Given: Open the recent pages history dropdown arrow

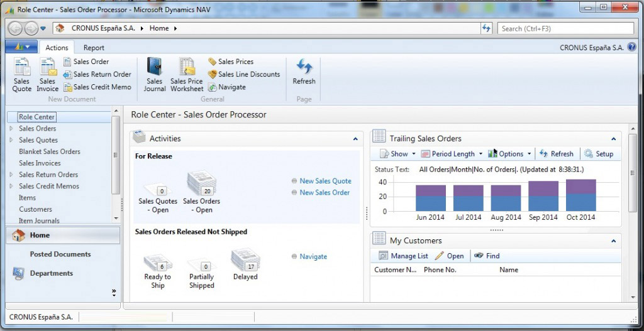Looking at the screenshot, I should coord(43,29).
